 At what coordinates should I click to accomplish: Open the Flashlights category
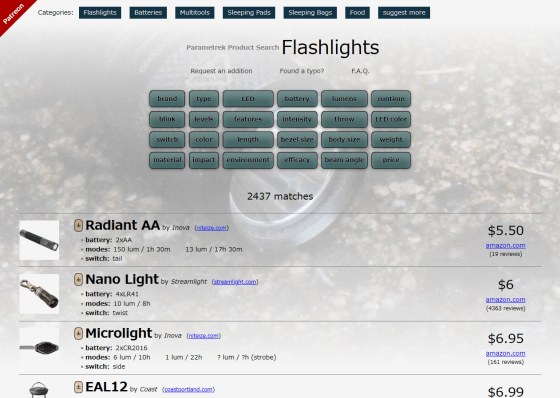click(x=100, y=13)
